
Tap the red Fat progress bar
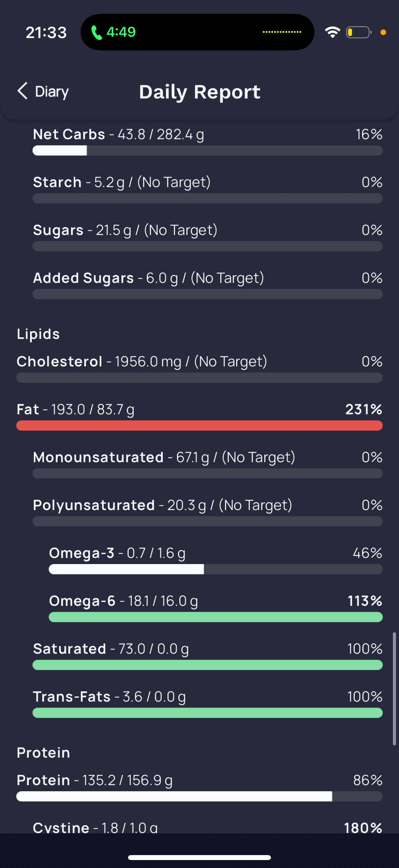click(x=199, y=425)
